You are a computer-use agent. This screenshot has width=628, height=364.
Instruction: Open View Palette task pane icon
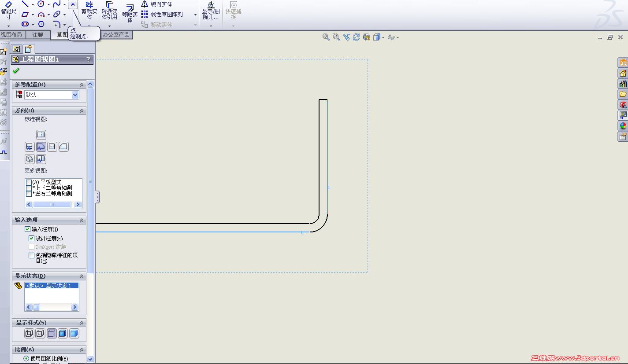tap(623, 115)
